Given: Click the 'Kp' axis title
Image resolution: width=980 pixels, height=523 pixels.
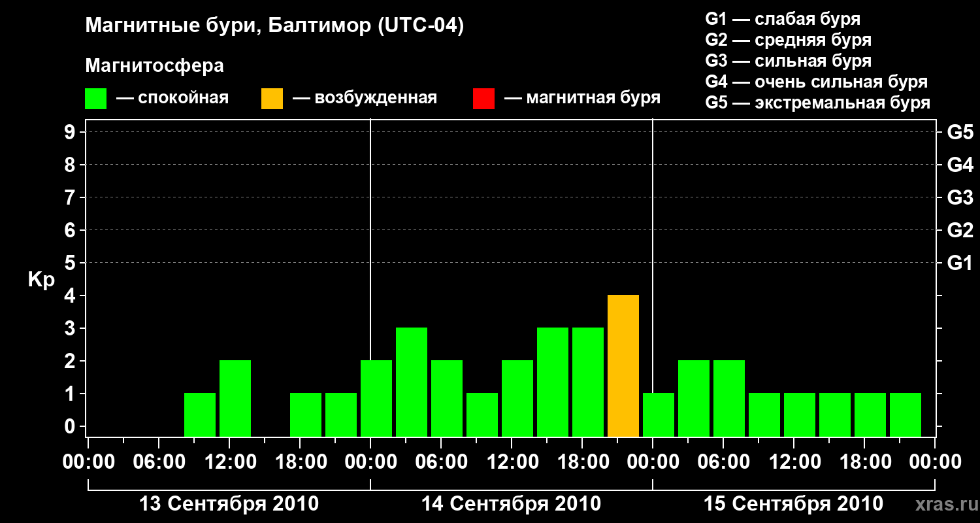Looking at the screenshot, I should [41, 280].
